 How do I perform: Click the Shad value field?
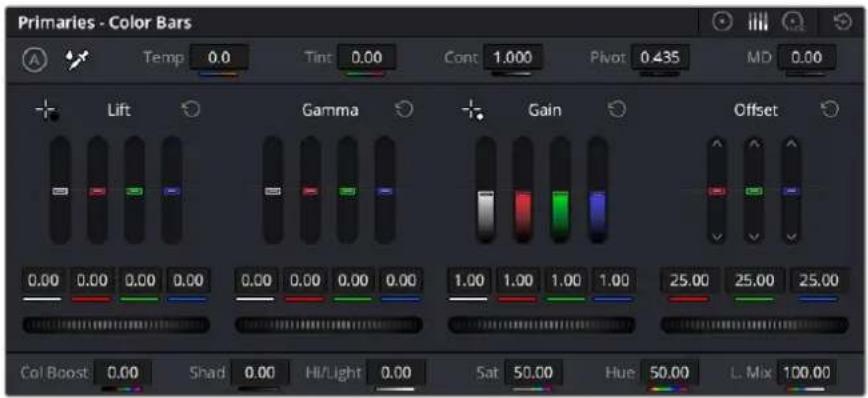[x=260, y=373]
